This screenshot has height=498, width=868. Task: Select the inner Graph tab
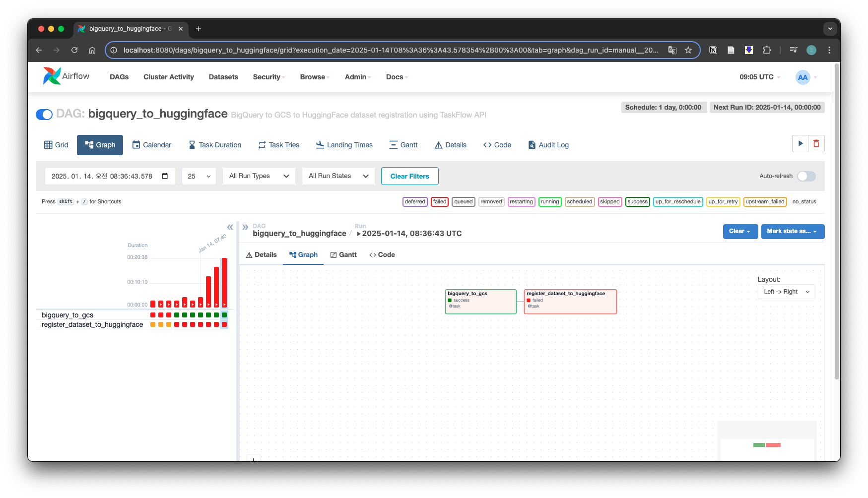pos(303,254)
